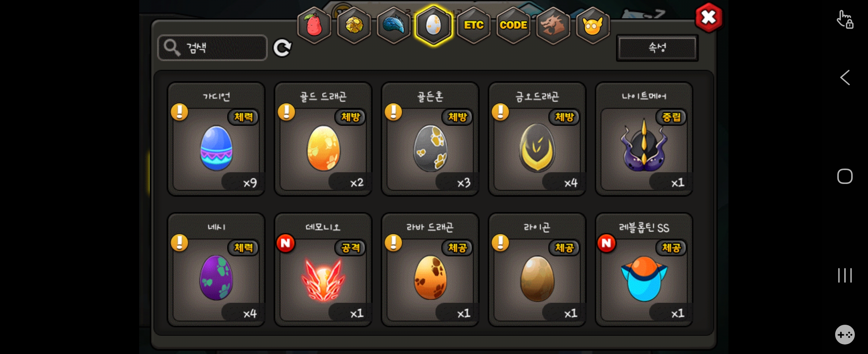
Task: Select the 가디언 blue egg item
Action: tap(216, 139)
